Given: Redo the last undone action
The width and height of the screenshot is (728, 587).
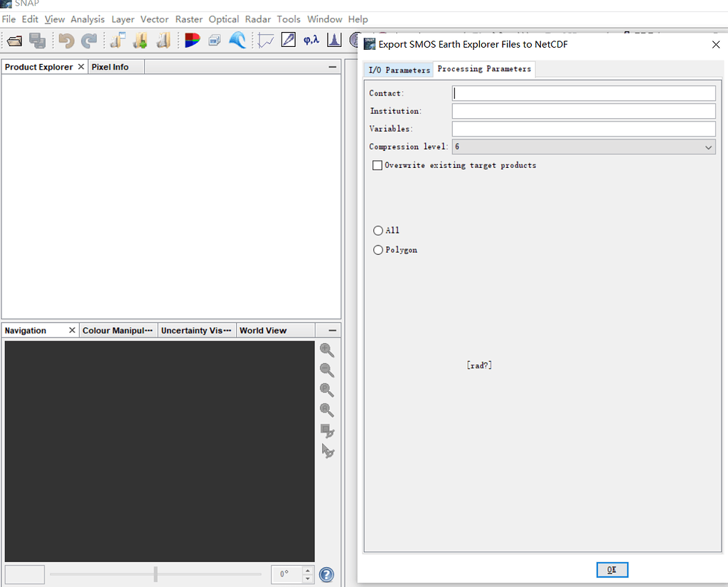Looking at the screenshot, I should click(90, 41).
